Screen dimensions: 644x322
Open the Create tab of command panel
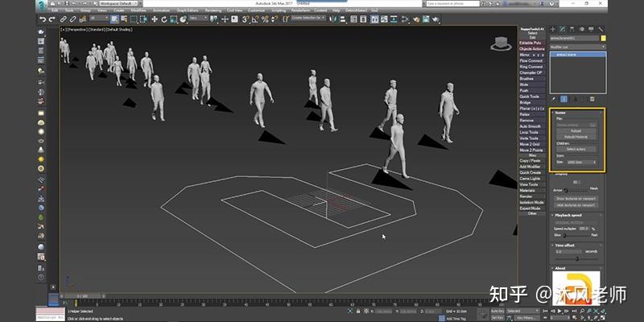[553, 29]
